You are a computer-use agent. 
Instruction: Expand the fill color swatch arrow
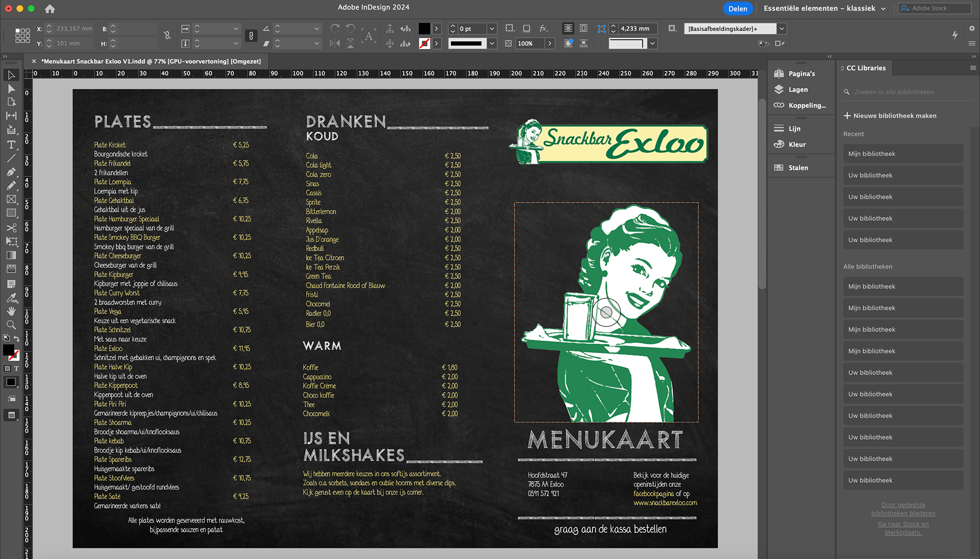[x=437, y=29]
